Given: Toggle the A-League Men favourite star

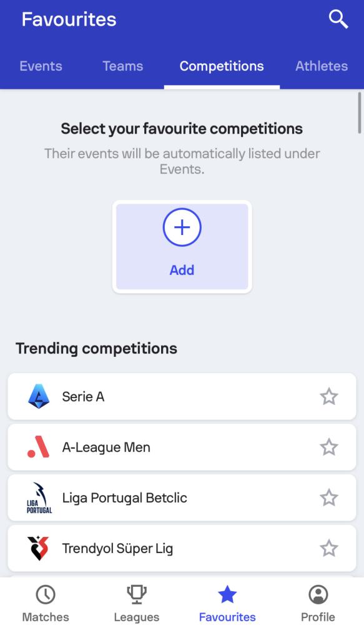Looking at the screenshot, I should pyautogui.click(x=329, y=447).
